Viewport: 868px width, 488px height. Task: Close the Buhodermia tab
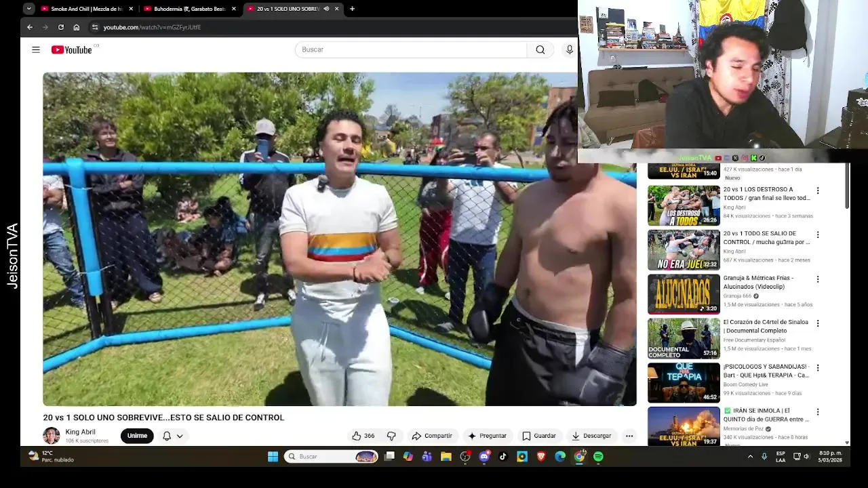234,9
